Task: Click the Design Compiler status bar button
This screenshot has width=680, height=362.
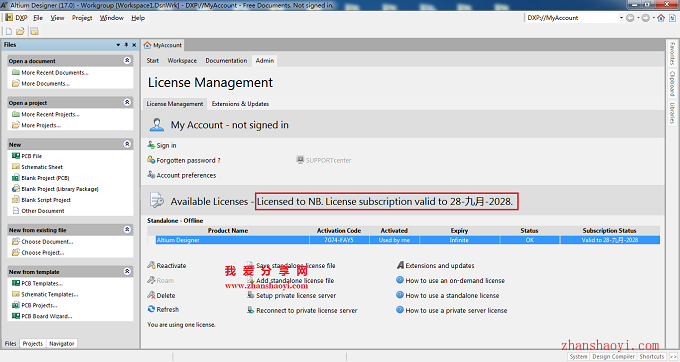Action: coord(613,357)
